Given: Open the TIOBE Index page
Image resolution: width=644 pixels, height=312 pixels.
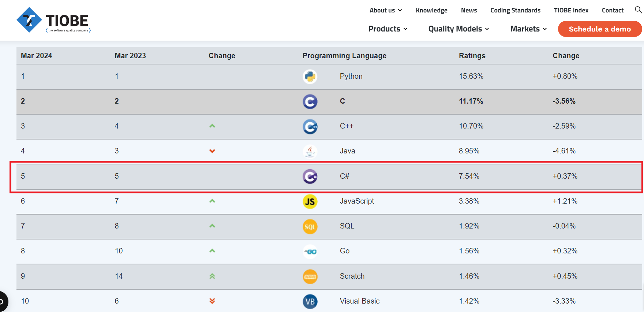Looking at the screenshot, I should pos(571,10).
